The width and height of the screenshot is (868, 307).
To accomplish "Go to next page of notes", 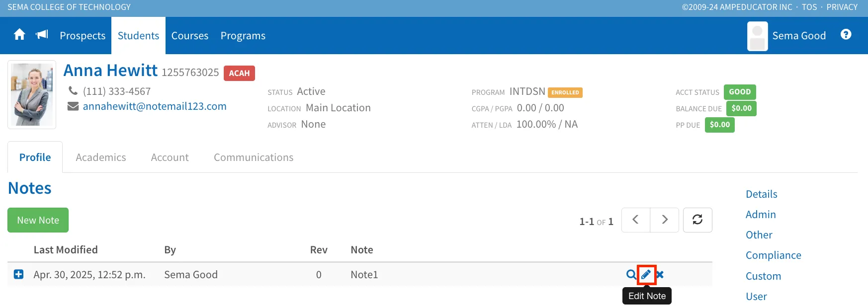I will pos(665,220).
